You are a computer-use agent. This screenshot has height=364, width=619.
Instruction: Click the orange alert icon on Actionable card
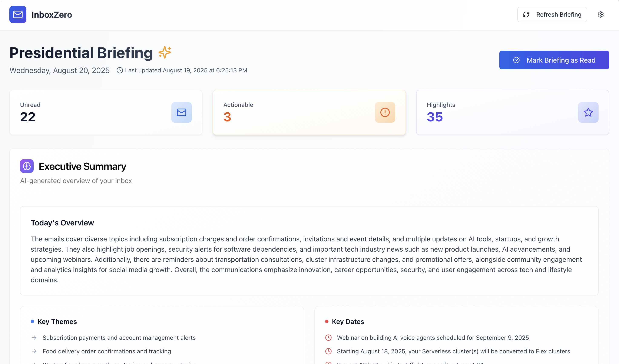pos(385,112)
